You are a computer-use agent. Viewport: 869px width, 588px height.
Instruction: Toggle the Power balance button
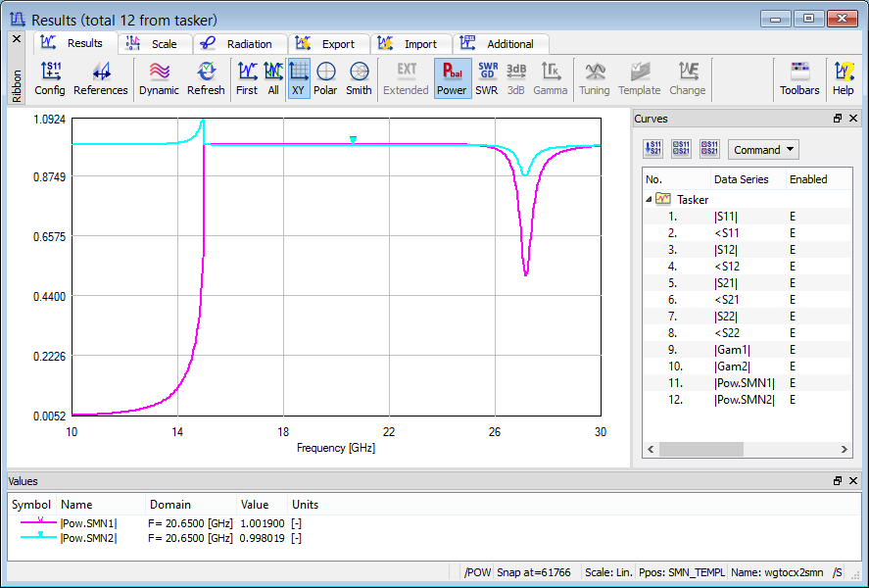[x=452, y=78]
